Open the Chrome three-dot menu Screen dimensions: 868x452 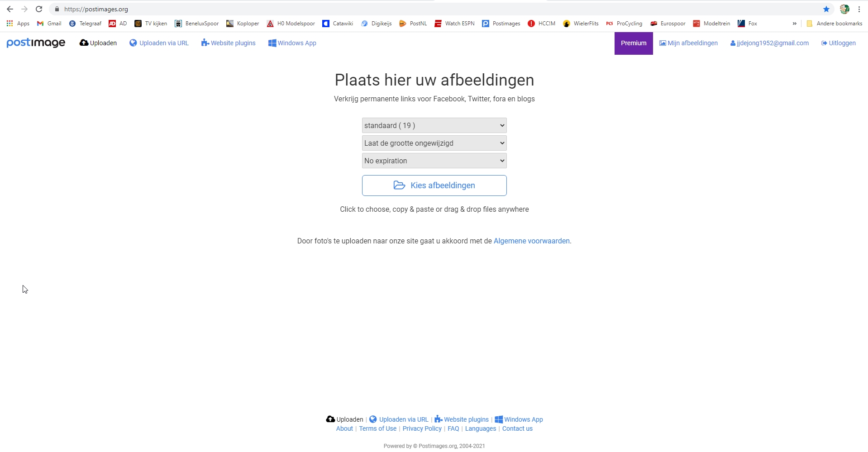click(859, 9)
